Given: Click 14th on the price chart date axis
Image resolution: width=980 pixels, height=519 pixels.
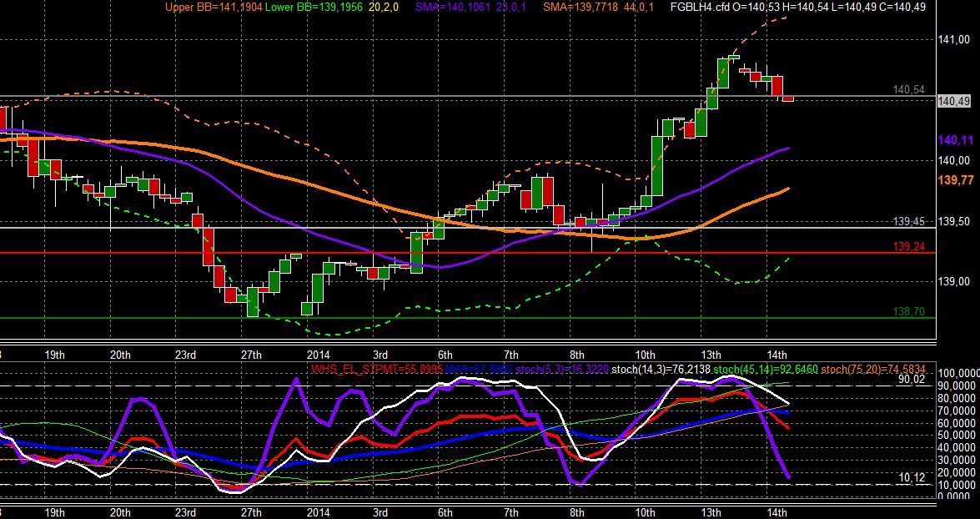Looking at the screenshot, I should 776,355.
